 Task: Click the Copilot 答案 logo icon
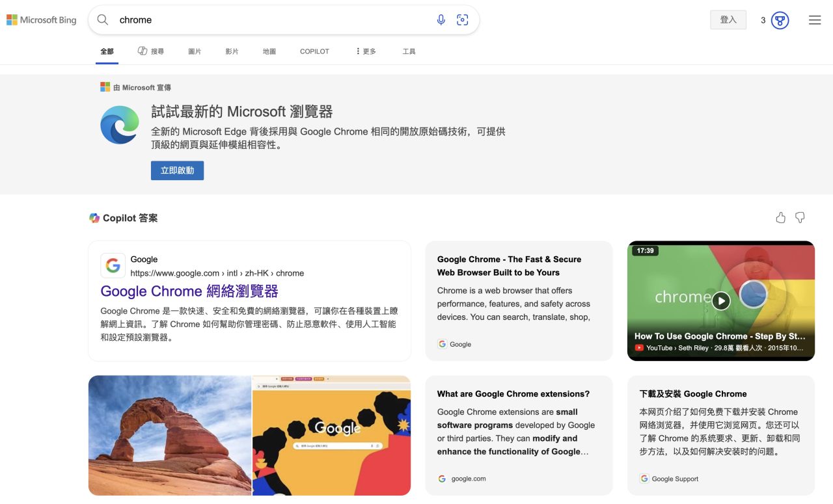[94, 218]
